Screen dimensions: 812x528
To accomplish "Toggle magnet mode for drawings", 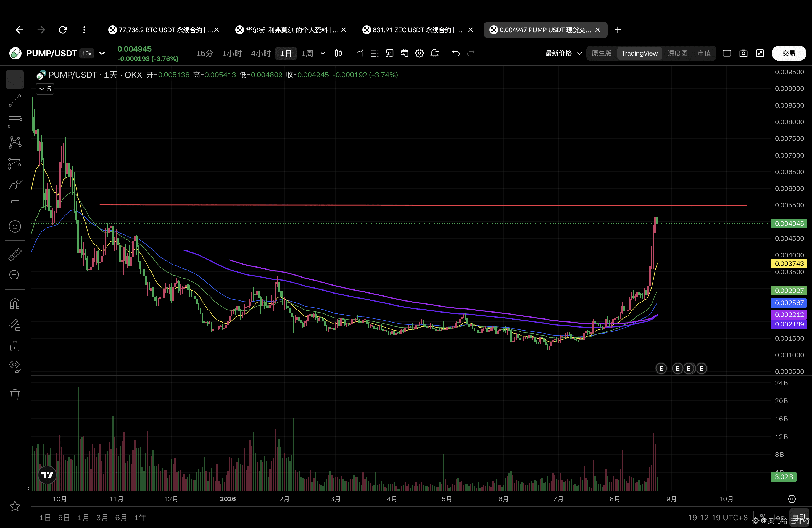I will click(x=15, y=303).
